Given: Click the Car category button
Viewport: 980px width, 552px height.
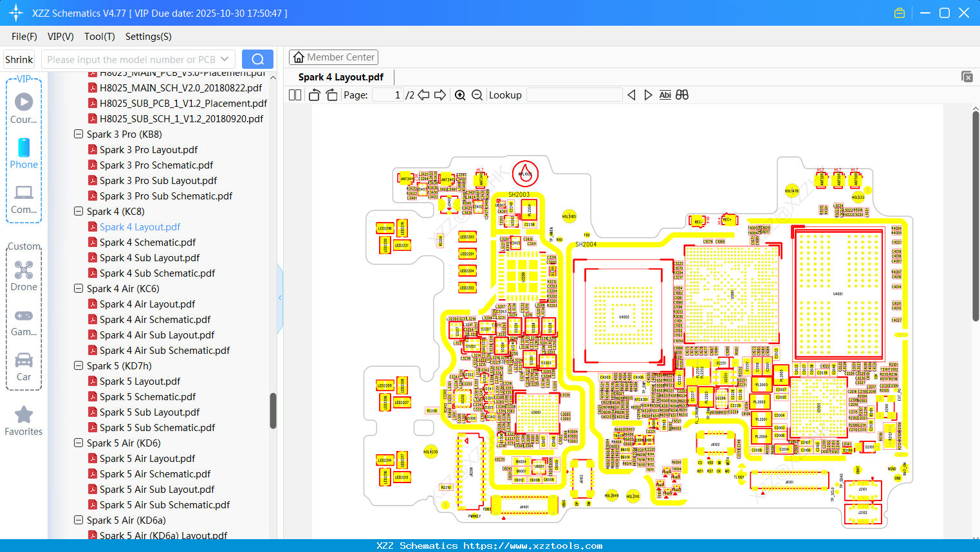Looking at the screenshot, I should pos(24,367).
